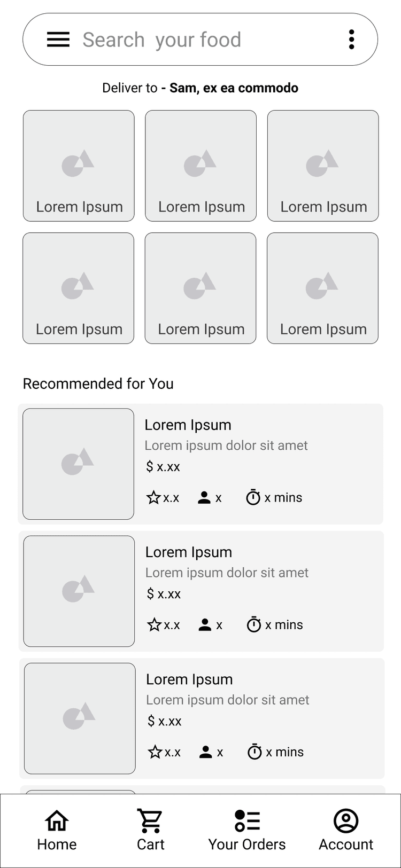Open the three-dot more options menu
This screenshot has height=868, width=401.
pos(351,40)
